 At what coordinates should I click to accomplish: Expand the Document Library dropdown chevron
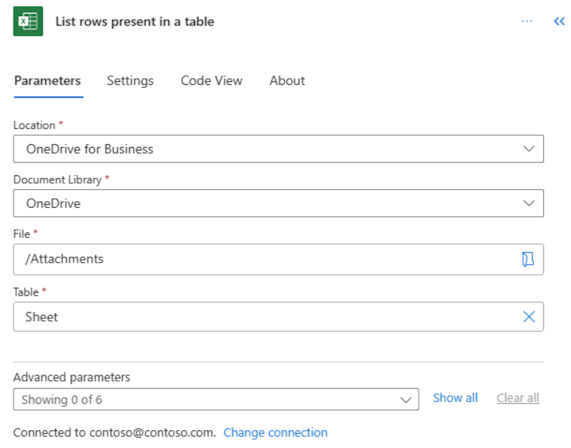coord(529,203)
